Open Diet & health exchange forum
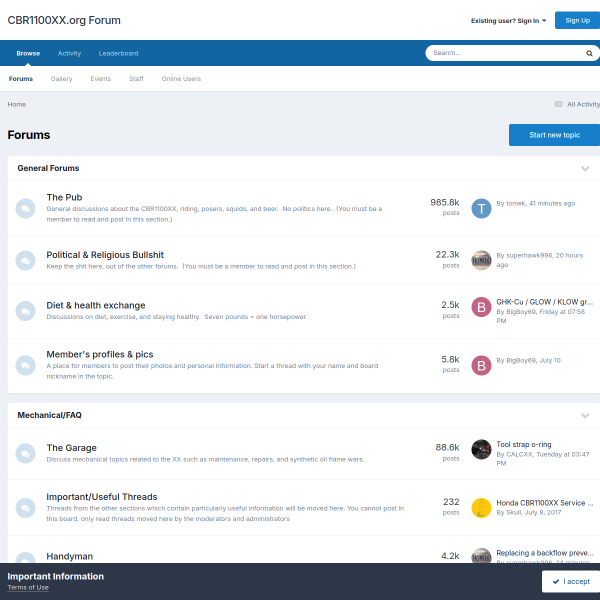This screenshot has height=600, width=600. coord(96,305)
